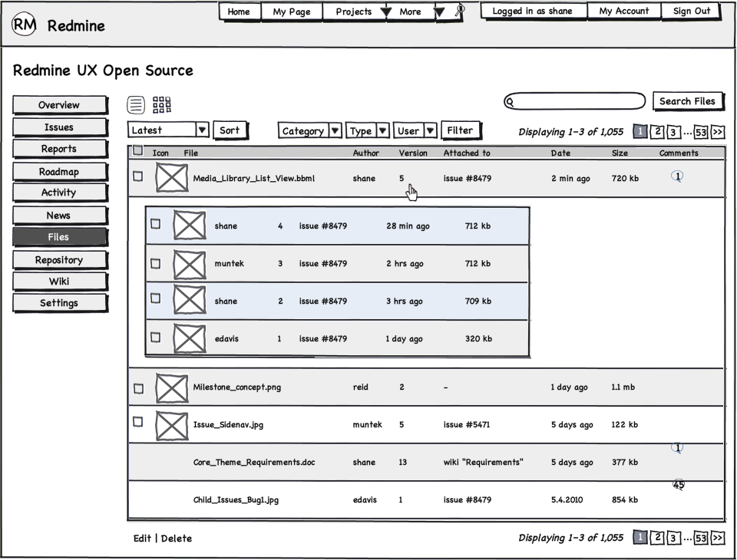Check the Media_Library_List_View.bbml row checkbox
This screenshot has width=737, height=560.
click(137, 176)
